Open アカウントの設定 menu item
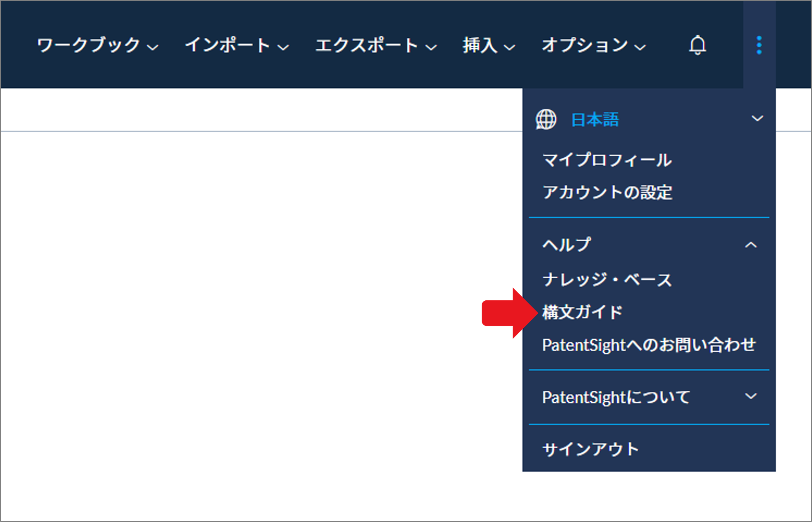The image size is (812, 522). (x=607, y=192)
